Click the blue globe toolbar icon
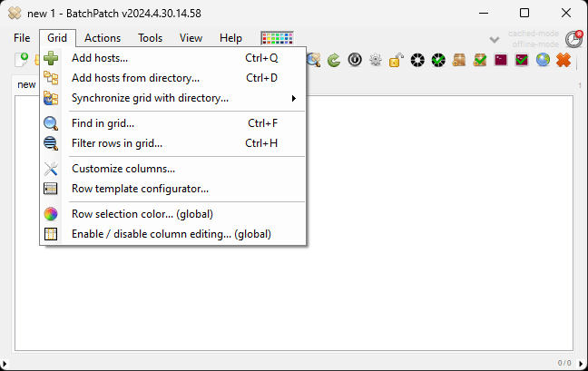The image size is (588, 371). [x=543, y=60]
